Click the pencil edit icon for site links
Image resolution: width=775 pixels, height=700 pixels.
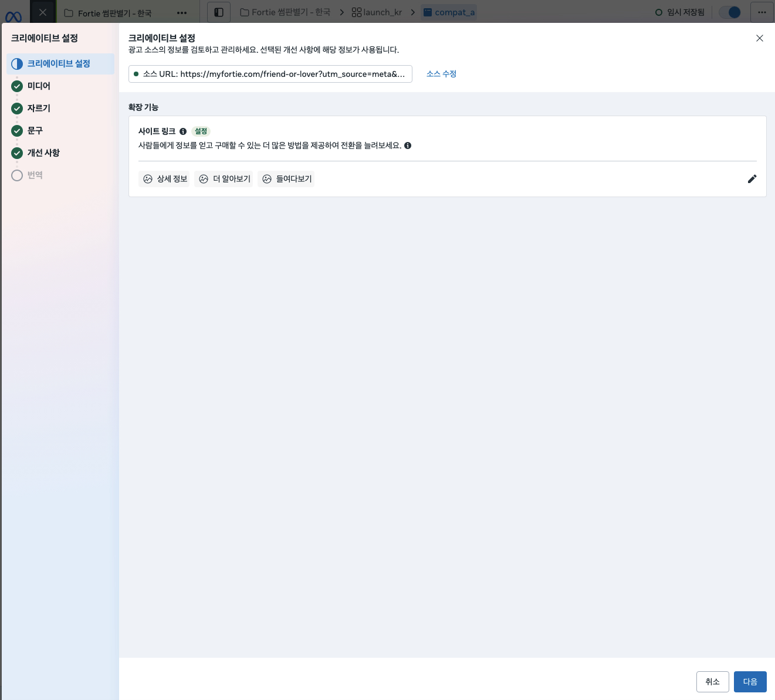752,179
